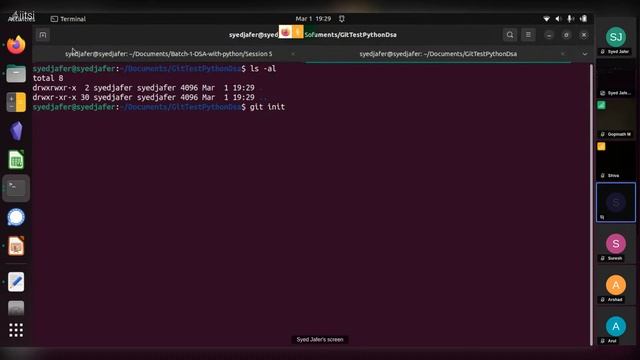640x360 pixels.
Task: Open the Terminal app menu in top bar
Action: [x=68, y=19]
